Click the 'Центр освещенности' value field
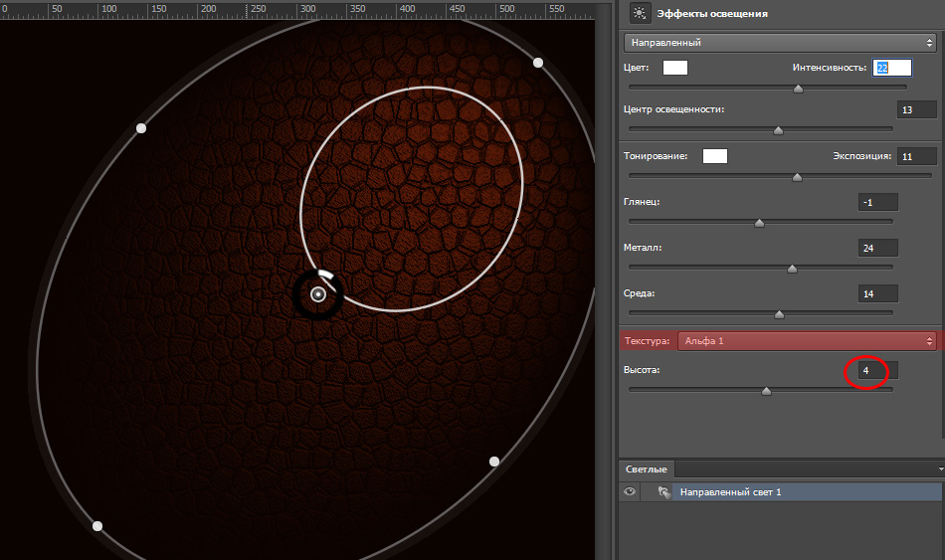Viewport: 945px width, 560px height. click(x=916, y=109)
